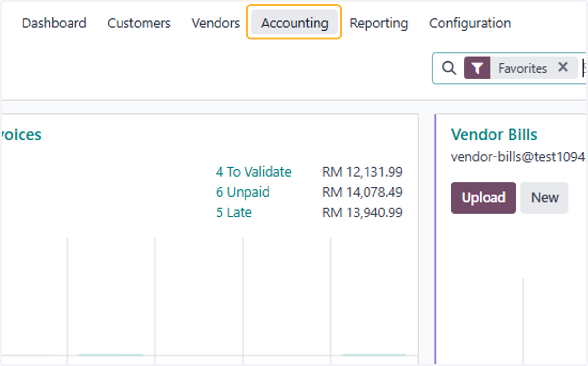
Task: Create a new vendor bill with New
Action: pyautogui.click(x=544, y=198)
